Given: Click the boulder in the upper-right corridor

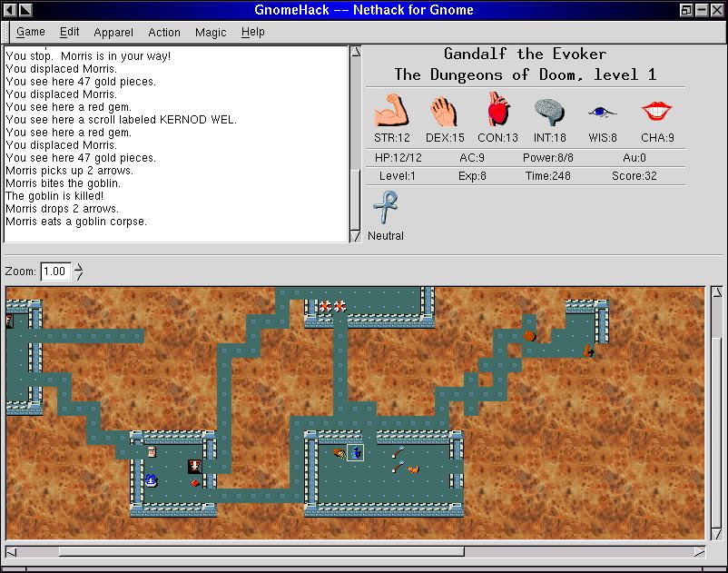Looking at the screenshot, I should tap(529, 336).
